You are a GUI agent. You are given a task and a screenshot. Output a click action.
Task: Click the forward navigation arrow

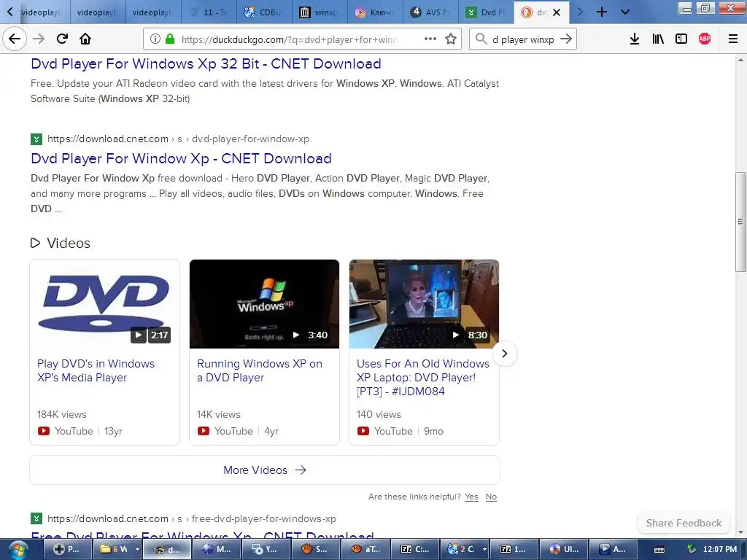coord(39,39)
